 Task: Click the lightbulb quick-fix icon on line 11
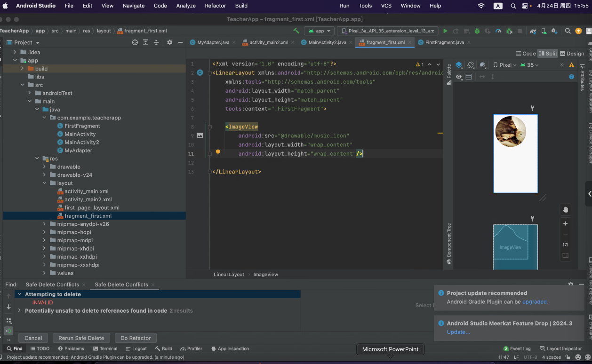[218, 152]
